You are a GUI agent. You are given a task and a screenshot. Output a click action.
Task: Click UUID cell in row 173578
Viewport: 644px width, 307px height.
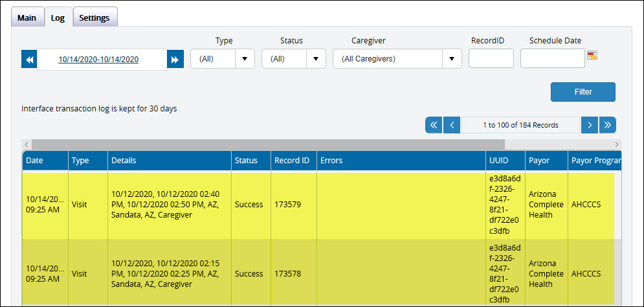tap(505, 274)
